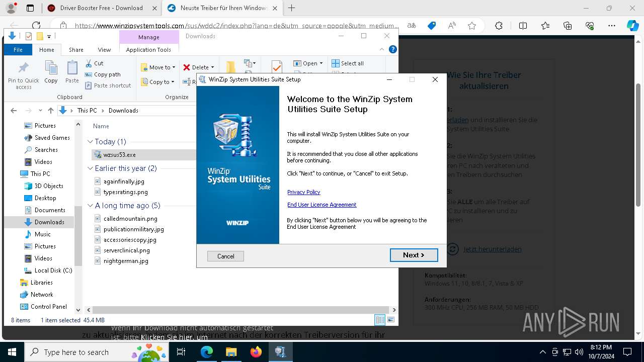Open Saved Games in navigation pane
The width and height of the screenshot is (644, 362).
click(x=52, y=138)
